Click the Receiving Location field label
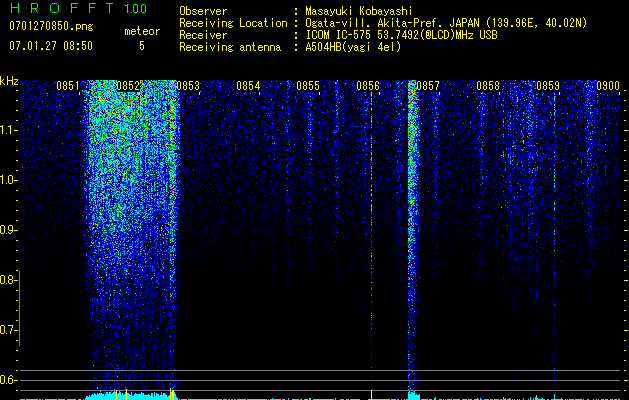This screenshot has width=629, height=400. [233, 23]
